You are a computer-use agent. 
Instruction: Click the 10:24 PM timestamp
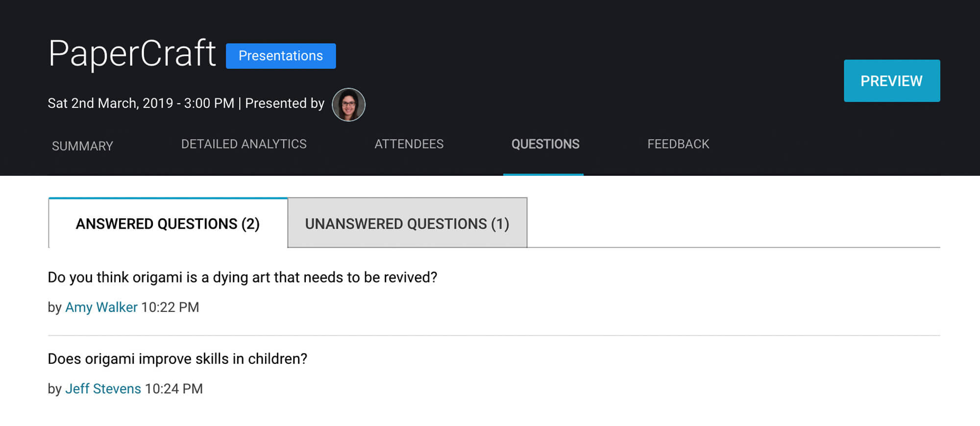coord(174,389)
